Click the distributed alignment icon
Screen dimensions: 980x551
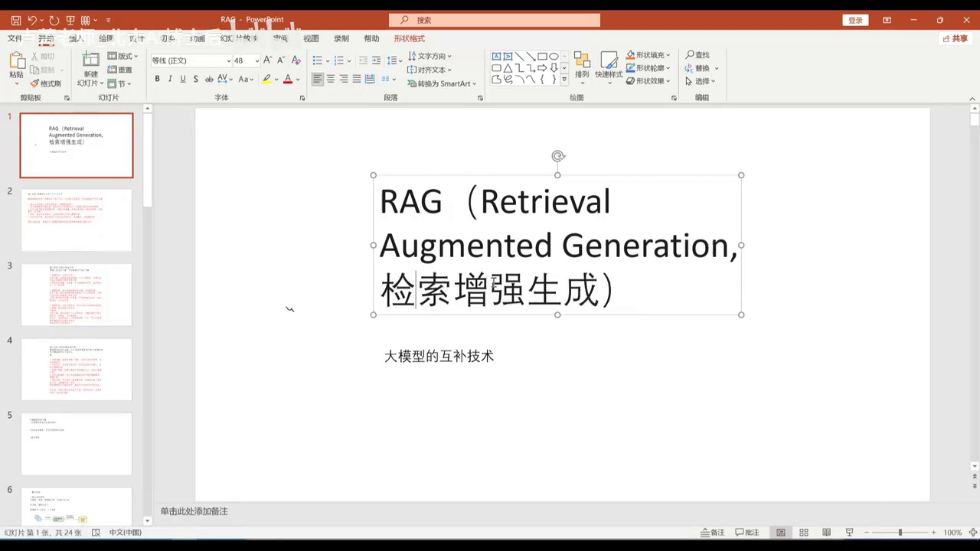(x=370, y=79)
